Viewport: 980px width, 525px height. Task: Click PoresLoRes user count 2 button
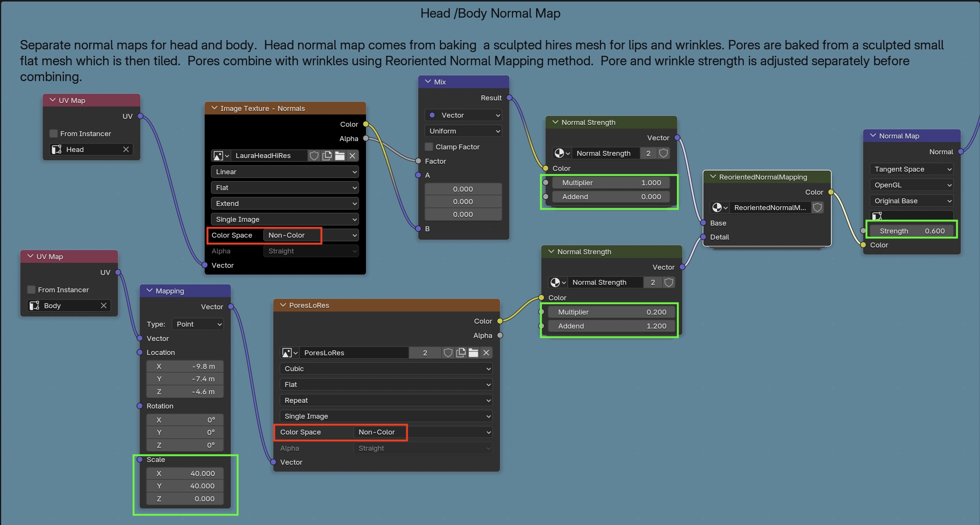coord(425,353)
